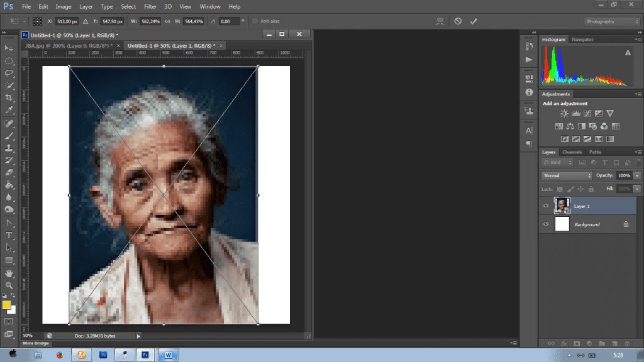Select the Hand tool
This screenshot has height=362, width=644.
(x=9, y=273)
